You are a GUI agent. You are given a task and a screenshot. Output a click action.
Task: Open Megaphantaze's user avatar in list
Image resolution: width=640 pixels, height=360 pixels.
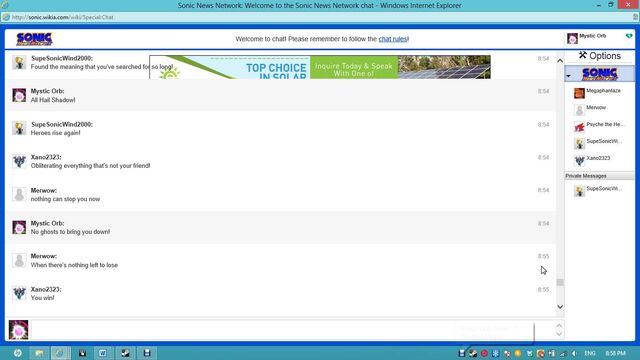point(579,93)
